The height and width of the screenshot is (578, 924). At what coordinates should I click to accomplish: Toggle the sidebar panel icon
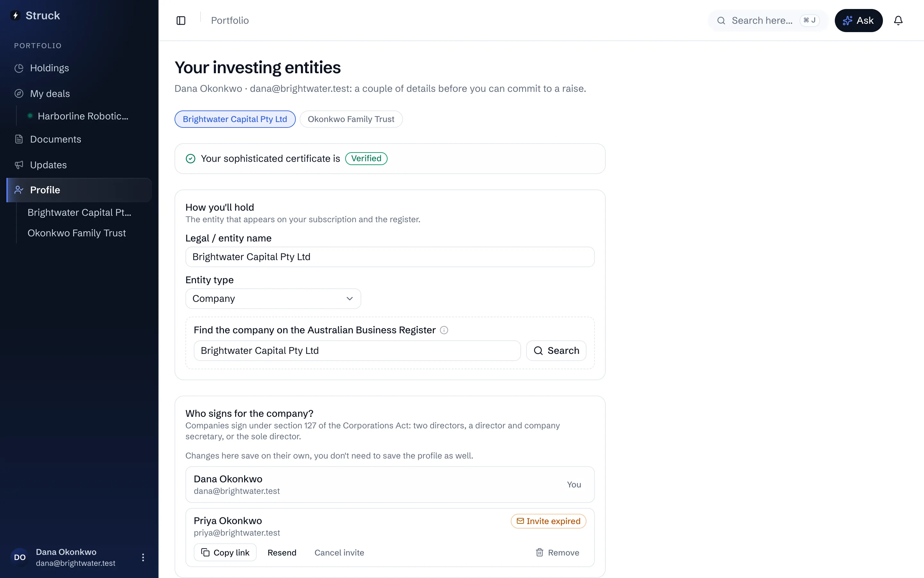pyautogui.click(x=181, y=21)
